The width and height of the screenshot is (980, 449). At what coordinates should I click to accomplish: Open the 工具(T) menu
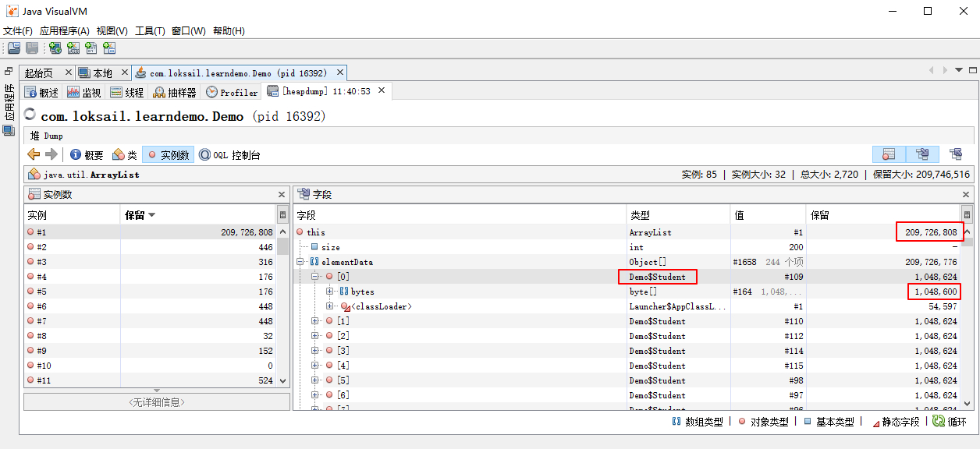coord(150,30)
